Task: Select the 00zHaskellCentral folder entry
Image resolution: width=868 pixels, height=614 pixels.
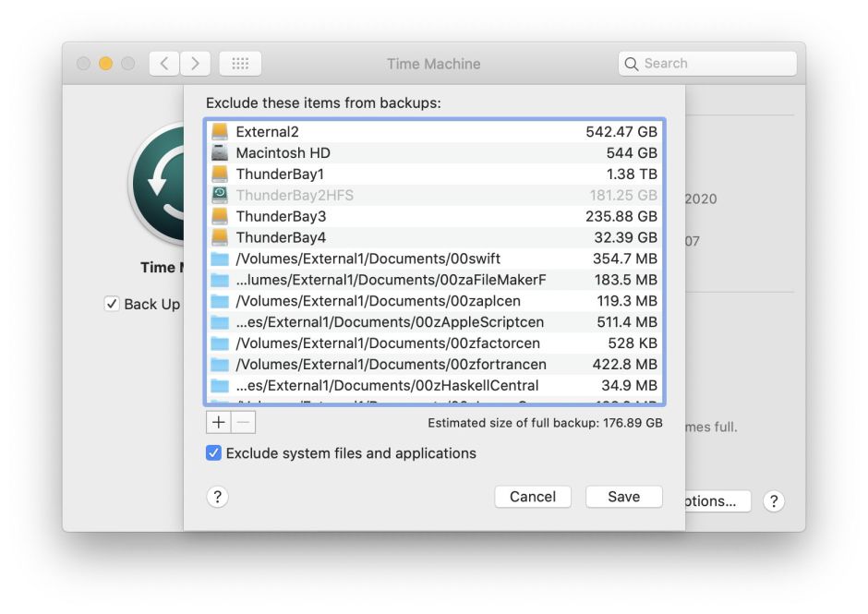Action: coord(434,385)
